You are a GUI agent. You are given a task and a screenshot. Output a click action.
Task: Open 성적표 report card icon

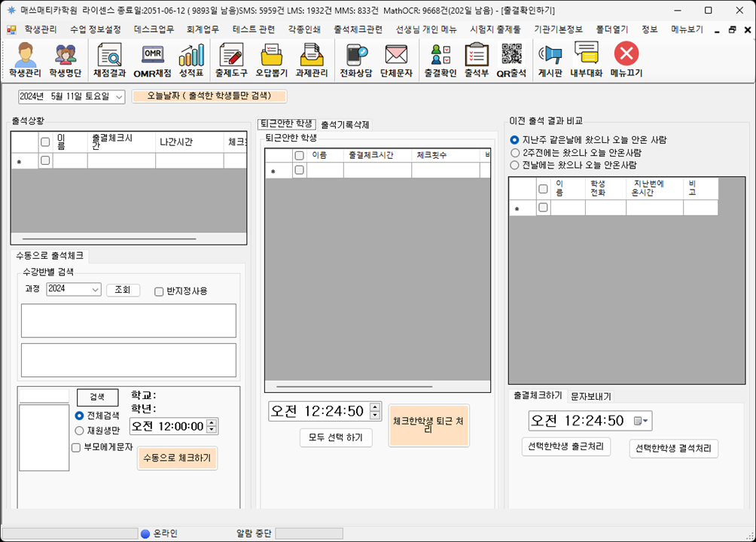pos(191,60)
